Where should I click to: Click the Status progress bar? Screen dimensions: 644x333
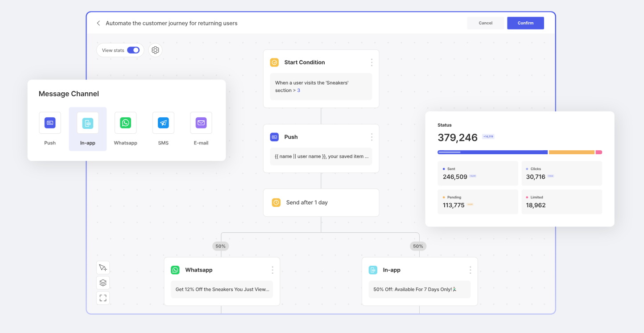[x=520, y=152]
